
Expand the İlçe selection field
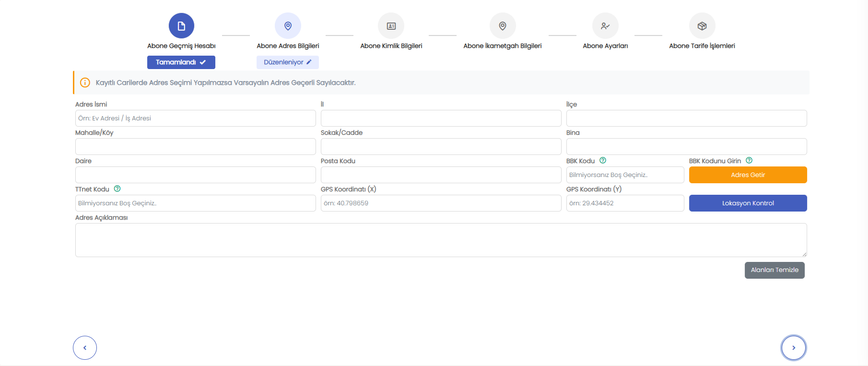tap(686, 118)
